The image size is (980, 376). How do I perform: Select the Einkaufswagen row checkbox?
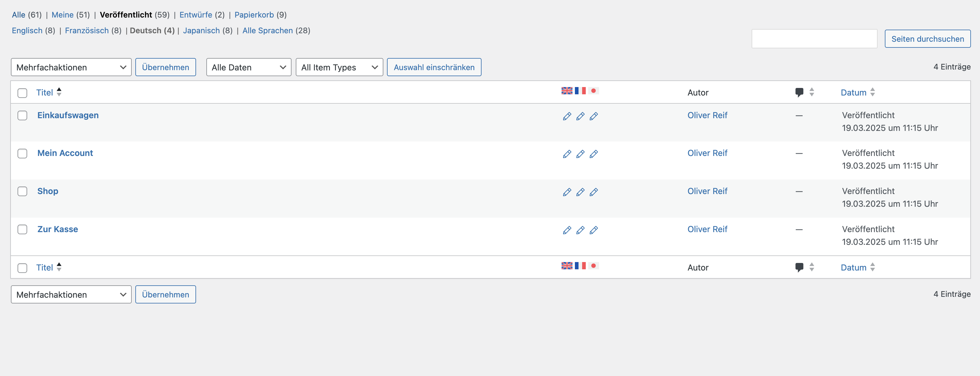22,115
